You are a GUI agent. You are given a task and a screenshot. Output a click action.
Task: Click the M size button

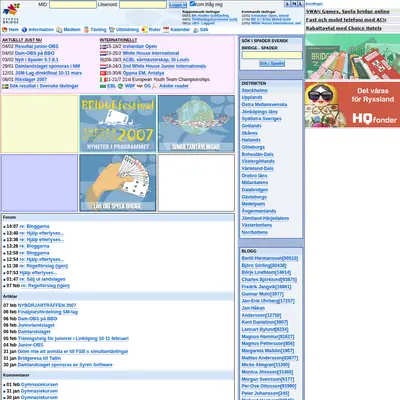[294, 4]
